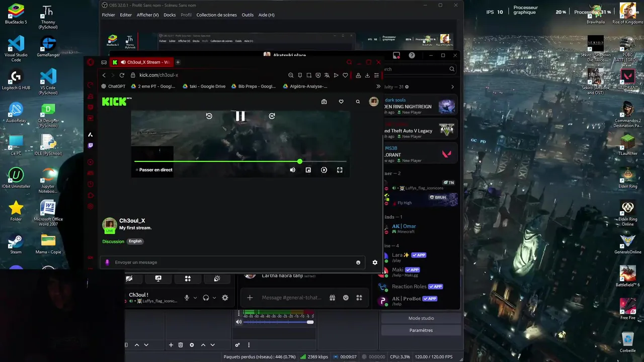Click the OBS mixer volume slider
The height and width of the screenshot is (362, 644).
coord(278,322)
